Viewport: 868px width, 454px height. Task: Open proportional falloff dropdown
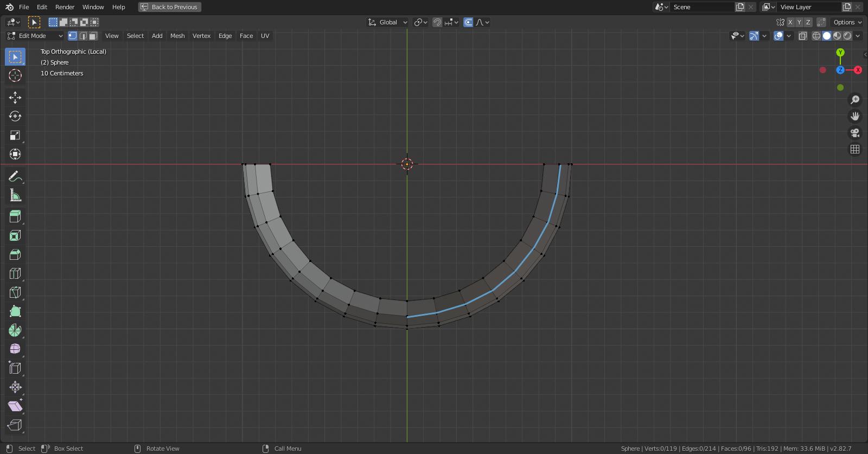pos(483,22)
